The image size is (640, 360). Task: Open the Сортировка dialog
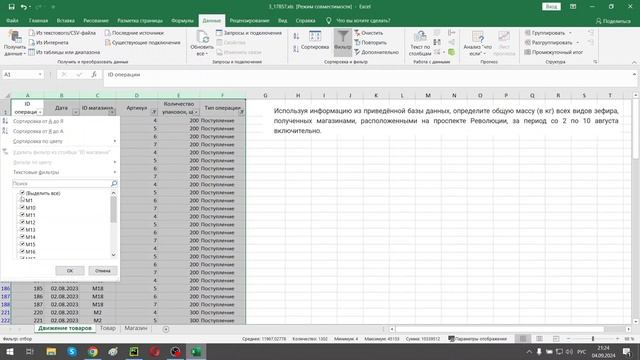315,41
